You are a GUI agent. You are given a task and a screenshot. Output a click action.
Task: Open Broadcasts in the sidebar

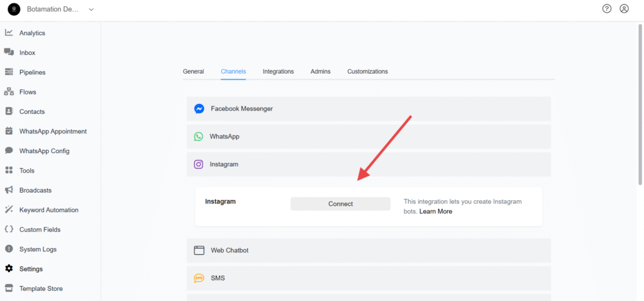click(x=35, y=190)
